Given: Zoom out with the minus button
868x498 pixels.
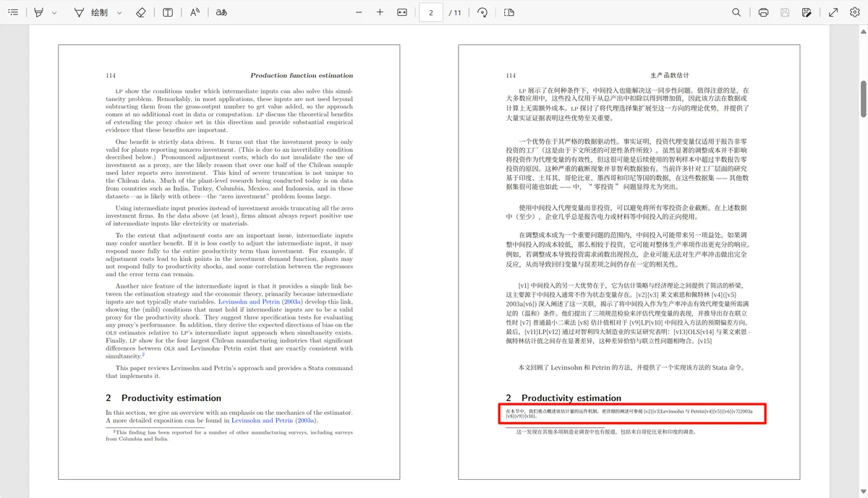Looking at the screenshot, I should click(359, 12).
